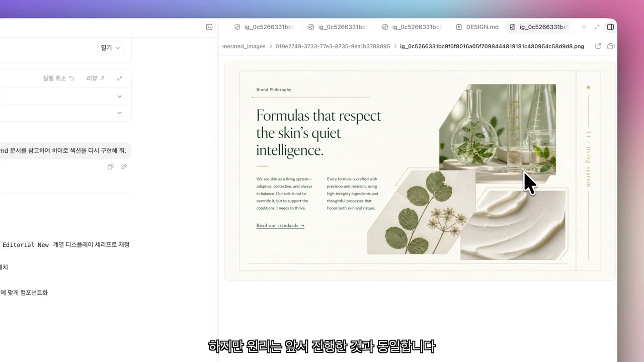Open image in external window icon
The image size is (644, 362).
(x=598, y=46)
